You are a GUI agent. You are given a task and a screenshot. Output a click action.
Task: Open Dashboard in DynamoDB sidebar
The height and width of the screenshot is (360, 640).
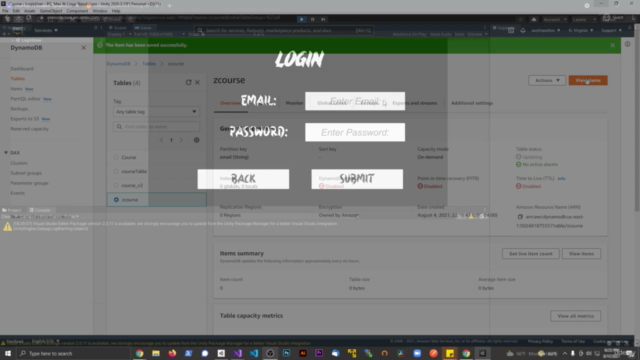[22, 69]
